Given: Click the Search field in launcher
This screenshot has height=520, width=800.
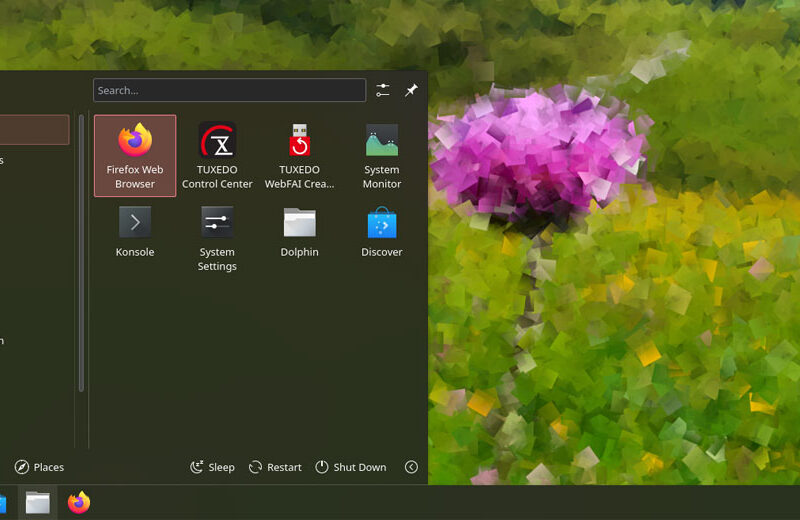Looking at the screenshot, I should (x=229, y=90).
